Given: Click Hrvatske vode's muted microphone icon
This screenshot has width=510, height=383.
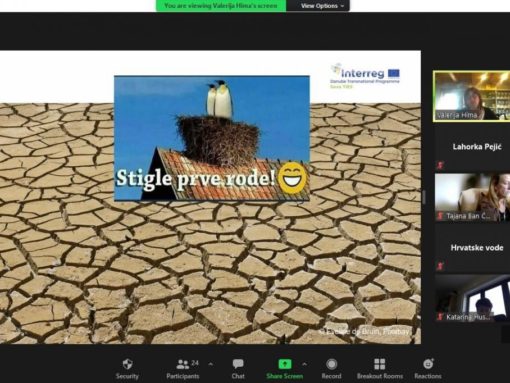Looking at the screenshot, I should tap(440, 266).
